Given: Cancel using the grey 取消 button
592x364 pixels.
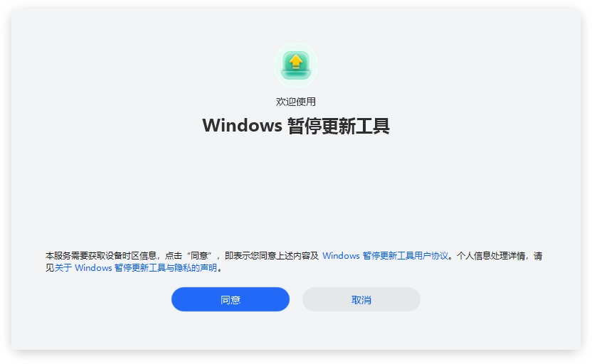Looking at the screenshot, I should coord(361,299).
